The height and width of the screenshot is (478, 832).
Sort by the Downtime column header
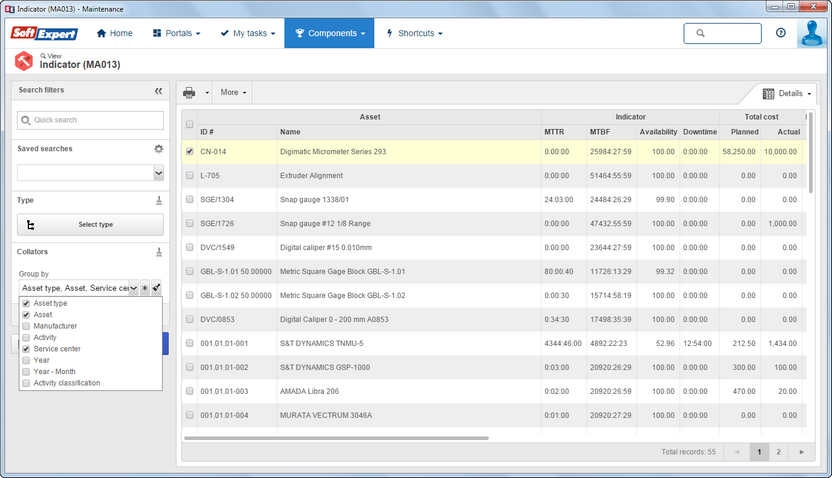point(699,132)
